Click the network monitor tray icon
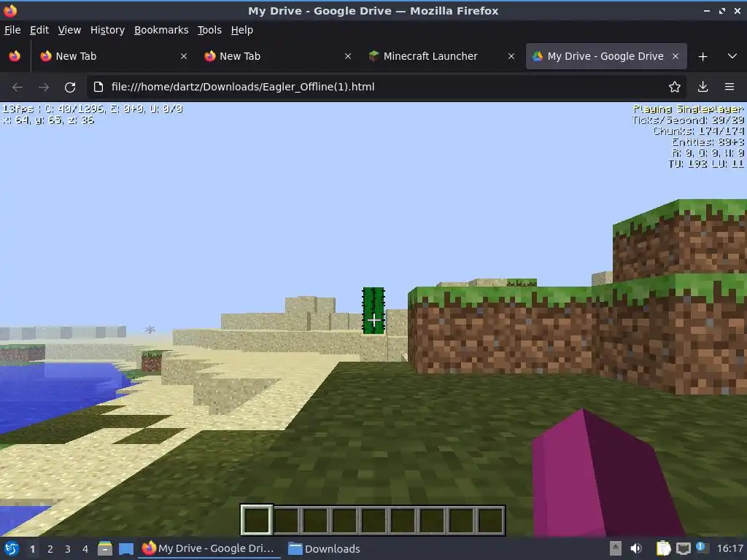Screen dimensions: 747x560 tap(683, 549)
